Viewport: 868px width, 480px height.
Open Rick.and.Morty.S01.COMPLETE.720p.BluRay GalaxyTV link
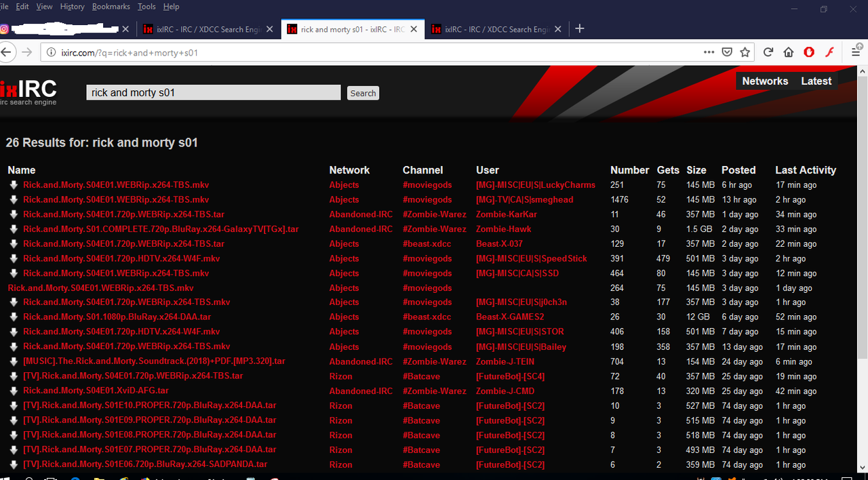(x=161, y=229)
